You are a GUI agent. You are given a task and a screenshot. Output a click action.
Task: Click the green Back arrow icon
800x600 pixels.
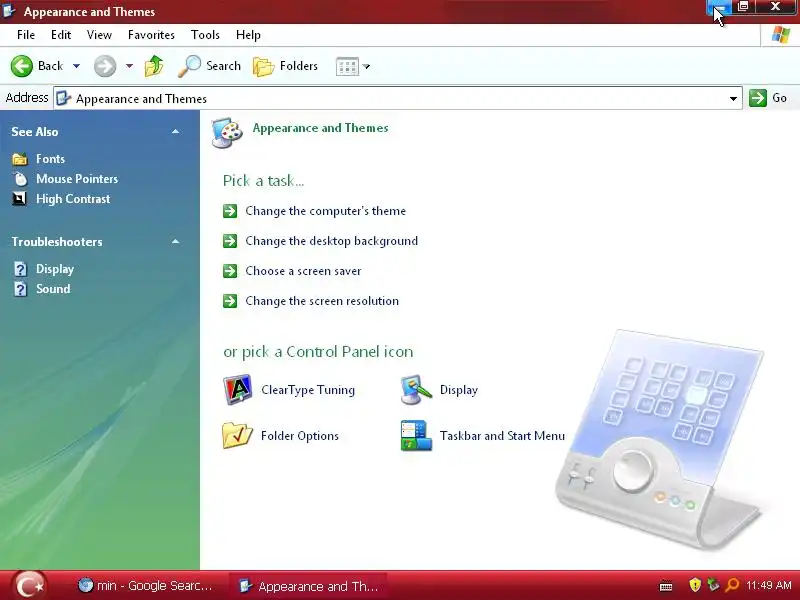[22, 66]
